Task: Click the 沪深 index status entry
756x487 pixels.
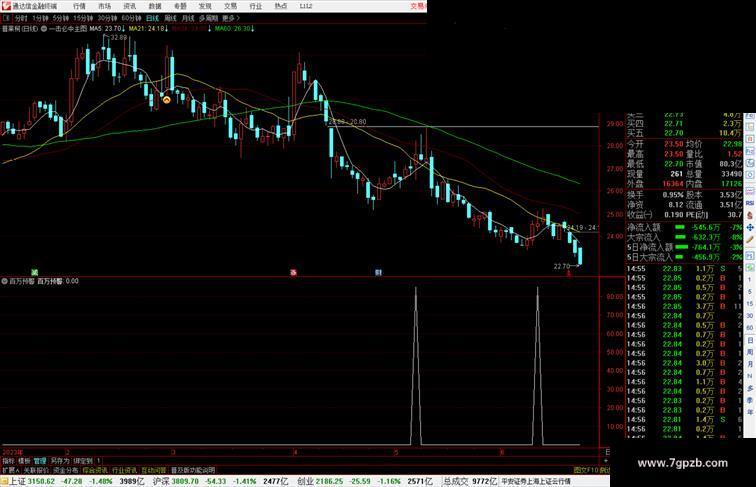Action: (220, 481)
